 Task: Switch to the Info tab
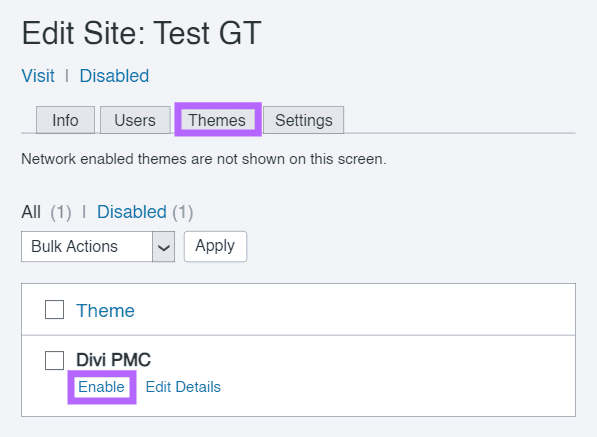(65, 120)
